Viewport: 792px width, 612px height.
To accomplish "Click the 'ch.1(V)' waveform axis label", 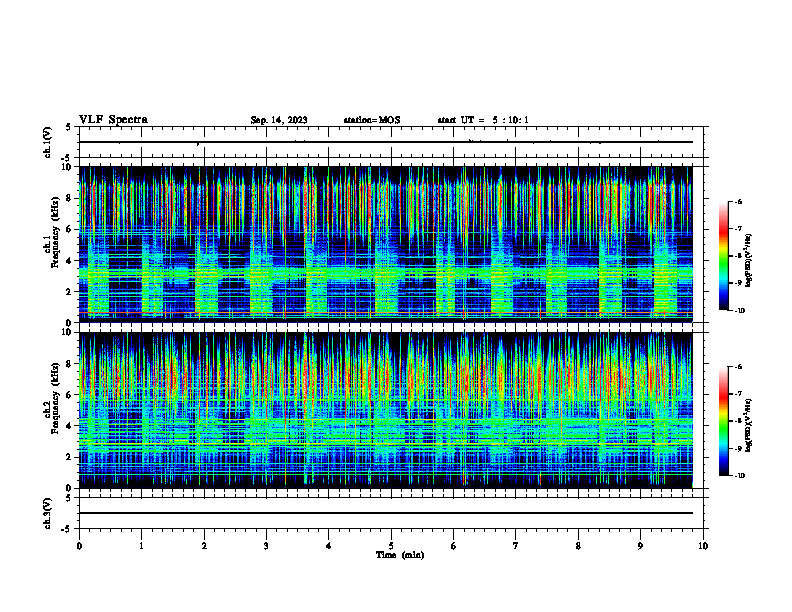I will point(47,142).
